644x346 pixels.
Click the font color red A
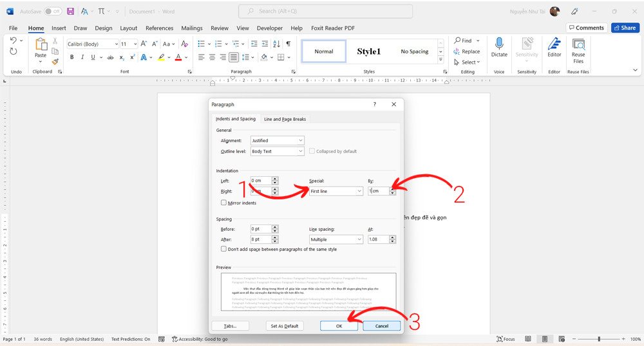coord(178,57)
